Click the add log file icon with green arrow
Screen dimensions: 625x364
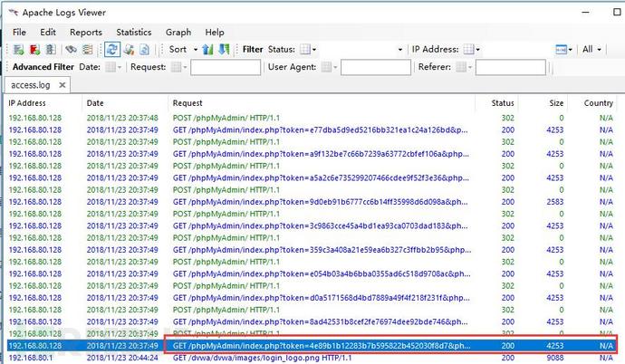[x=18, y=50]
